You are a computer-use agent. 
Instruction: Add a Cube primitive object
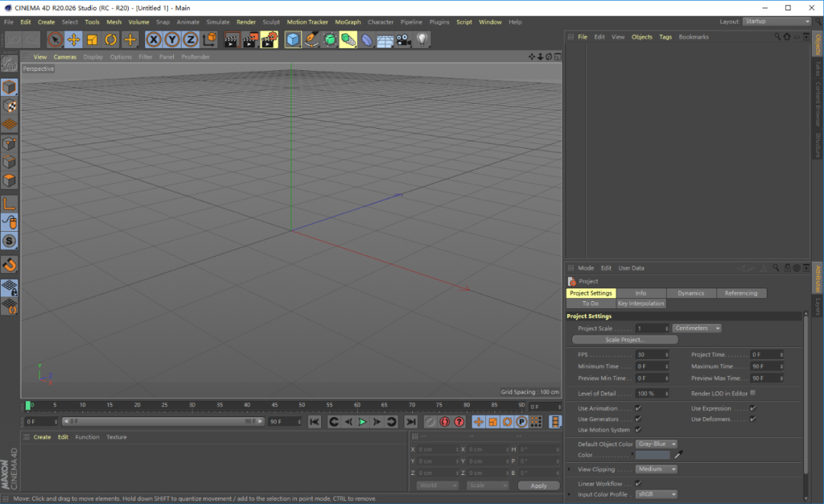coord(293,40)
